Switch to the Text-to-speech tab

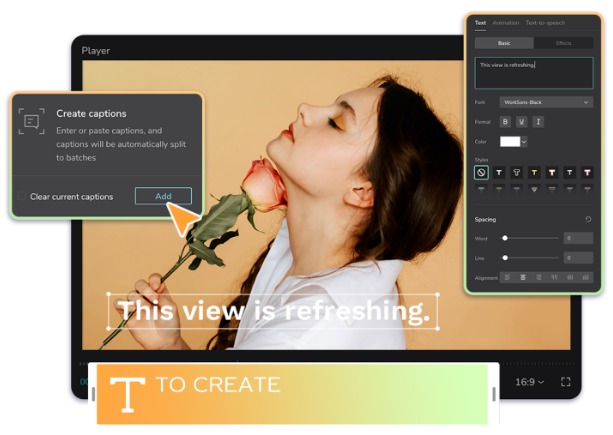[545, 22]
